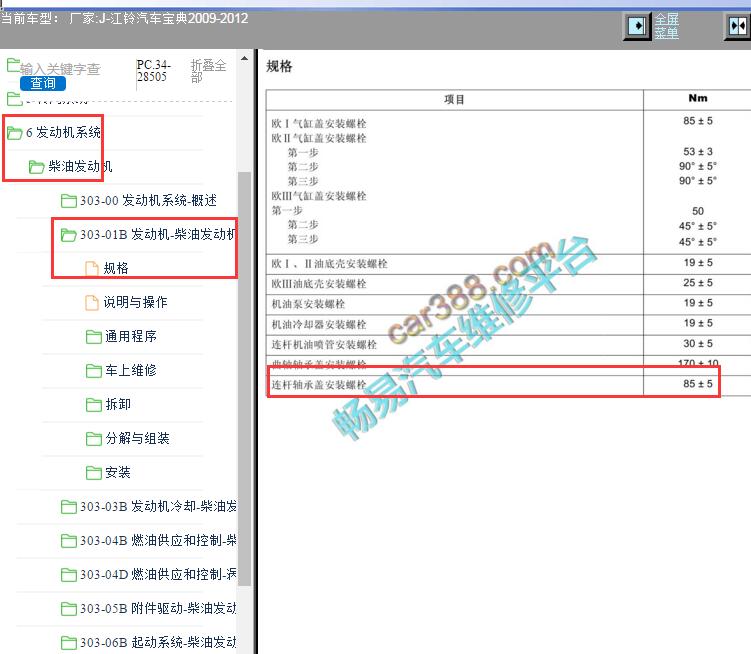The image size is (751, 654).
Task: Open 303-04D 燃油供应和控制 tree item
Action: point(158,574)
